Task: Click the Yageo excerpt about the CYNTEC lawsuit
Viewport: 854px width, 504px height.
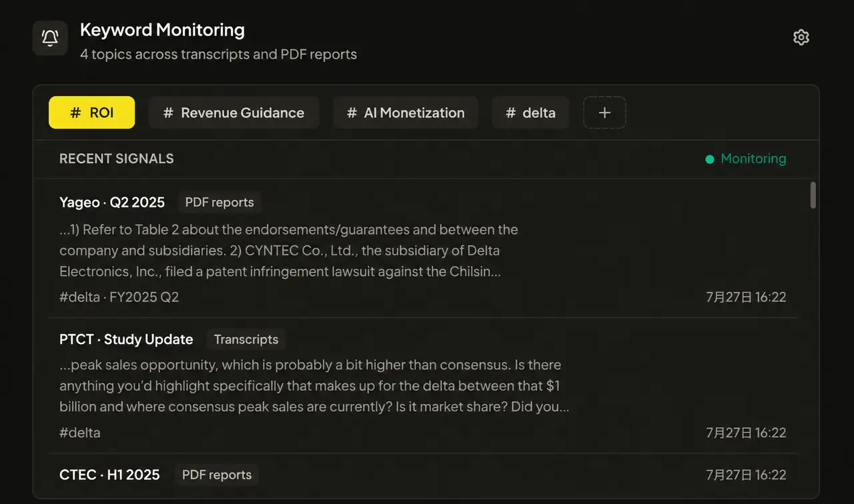Action: click(x=289, y=251)
